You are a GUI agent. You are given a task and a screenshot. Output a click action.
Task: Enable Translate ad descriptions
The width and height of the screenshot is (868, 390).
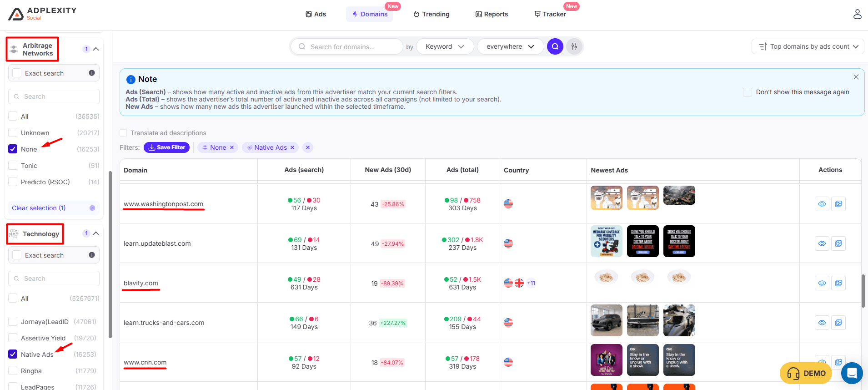123,133
